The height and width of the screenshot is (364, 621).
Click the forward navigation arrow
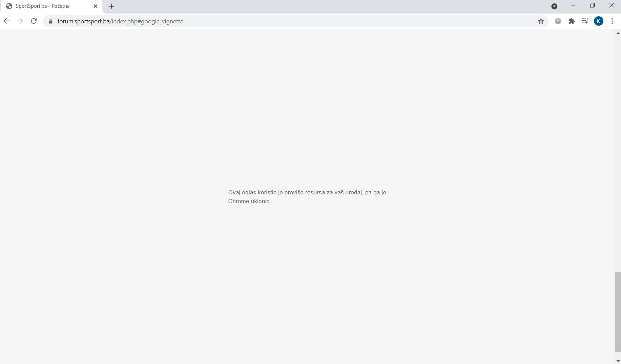point(20,21)
